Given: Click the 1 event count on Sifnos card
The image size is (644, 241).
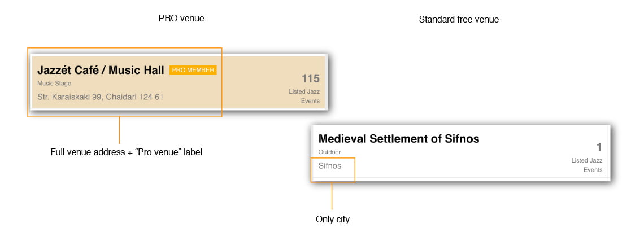Looking at the screenshot, I should 599,147.
